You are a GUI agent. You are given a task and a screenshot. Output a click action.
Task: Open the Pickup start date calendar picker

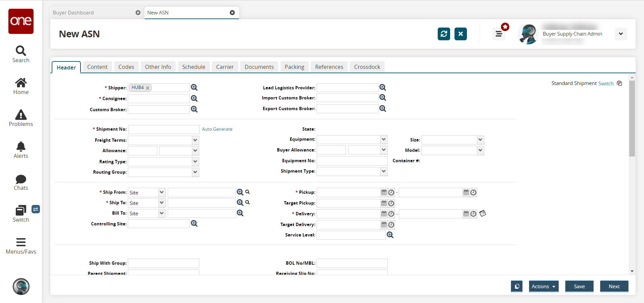click(384, 192)
